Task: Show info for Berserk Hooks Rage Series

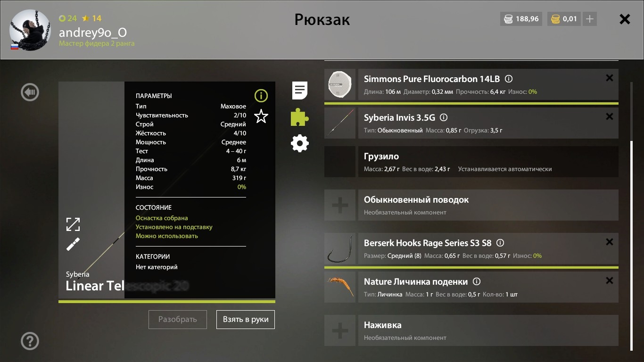Action: 500,243
